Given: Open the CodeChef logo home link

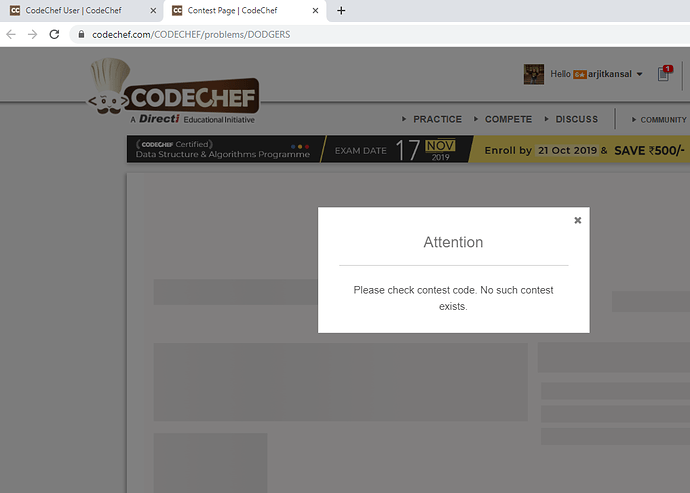Looking at the screenshot, I should point(174,92).
